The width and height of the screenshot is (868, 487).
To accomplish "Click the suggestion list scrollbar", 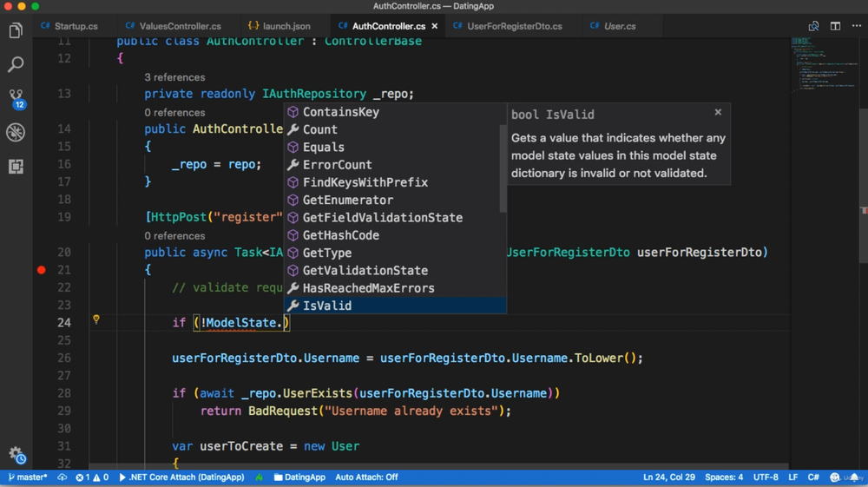I will [x=503, y=167].
